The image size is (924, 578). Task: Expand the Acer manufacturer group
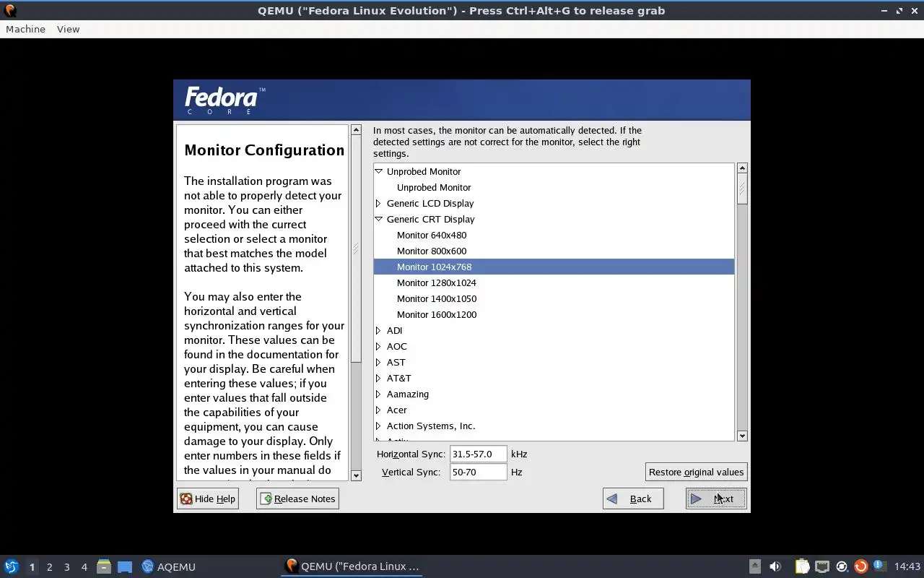click(378, 410)
